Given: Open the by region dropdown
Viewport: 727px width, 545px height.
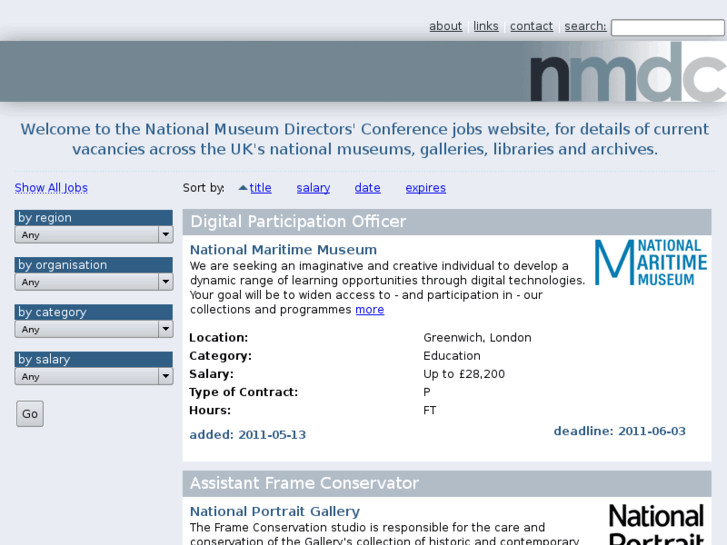Looking at the screenshot, I should click(x=94, y=235).
